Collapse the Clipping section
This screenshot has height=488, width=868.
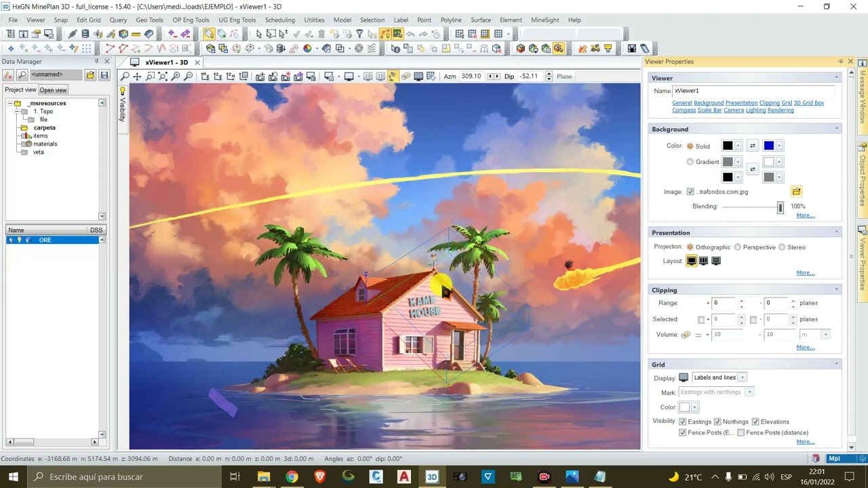836,290
